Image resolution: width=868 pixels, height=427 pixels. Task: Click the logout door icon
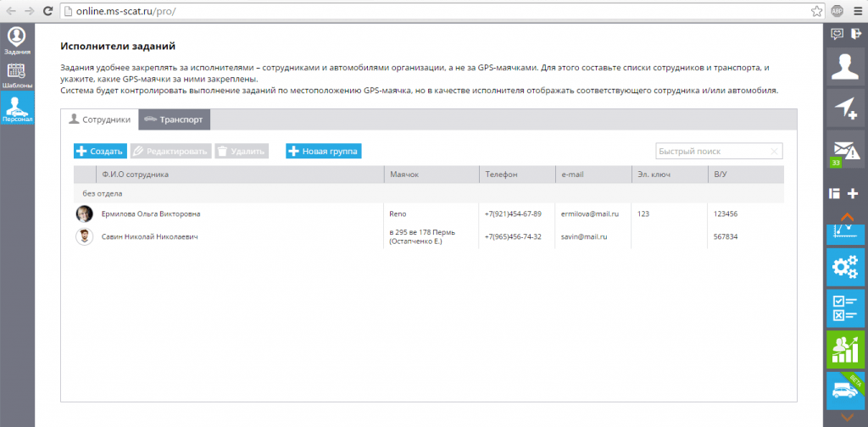pos(857,34)
